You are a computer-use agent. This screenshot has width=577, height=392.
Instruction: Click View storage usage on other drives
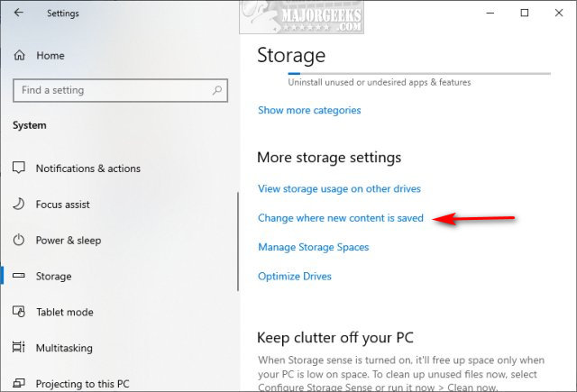(x=339, y=189)
